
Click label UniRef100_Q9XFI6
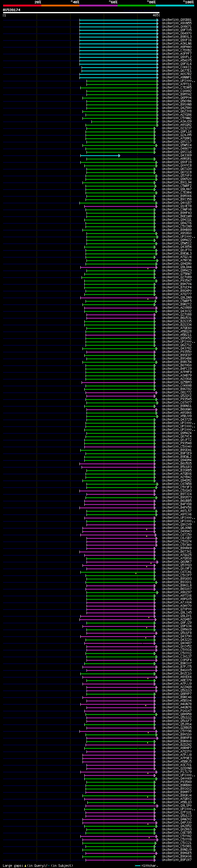[x=177, y=40]
